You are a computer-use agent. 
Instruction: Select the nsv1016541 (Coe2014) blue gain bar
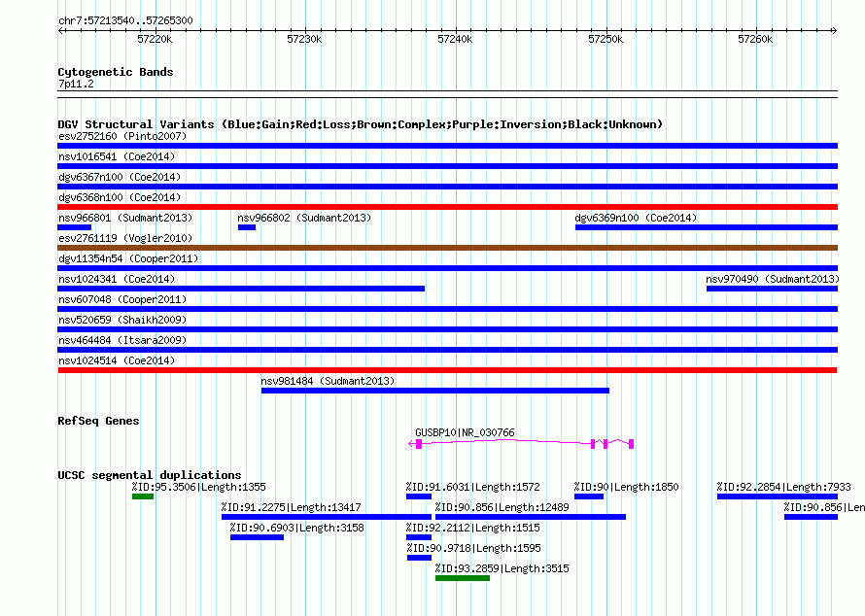tap(447, 166)
